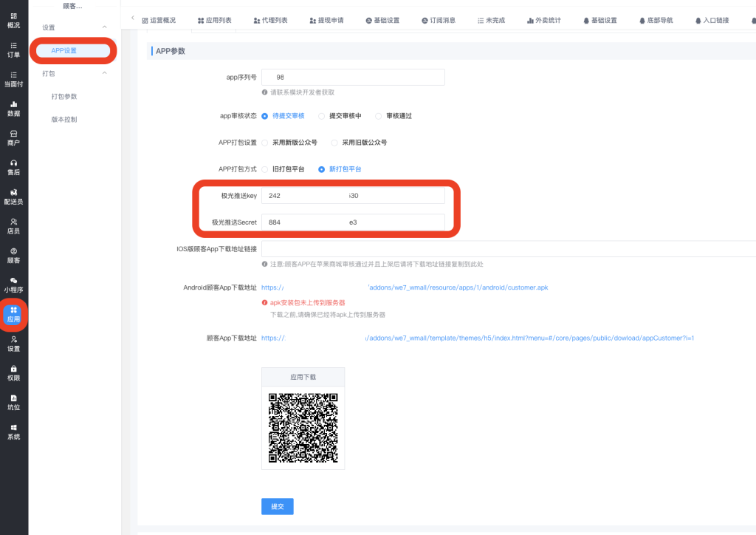The height and width of the screenshot is (535, 756).
Task: Select 打包参数 in the side menu
Action: tap(64, 96)
